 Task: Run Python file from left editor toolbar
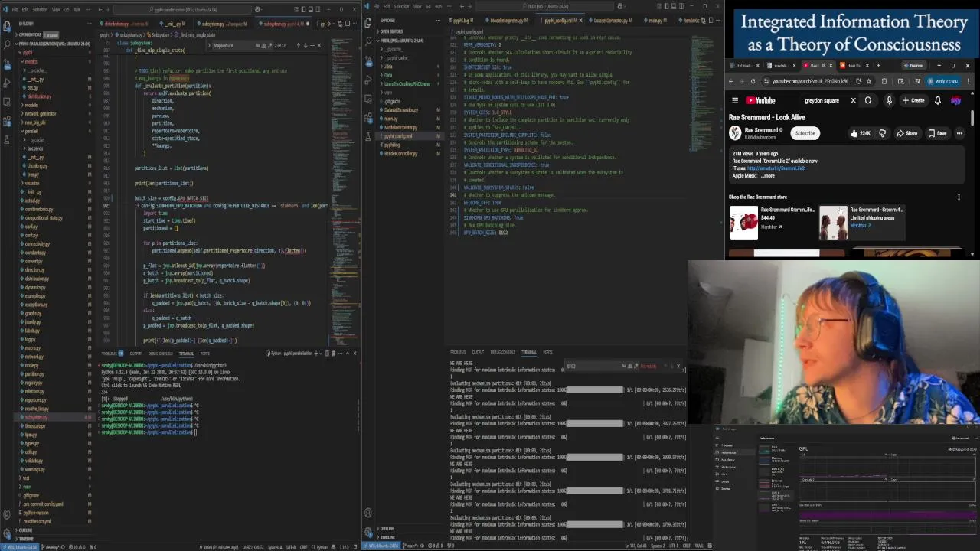[x=329, y=24]
